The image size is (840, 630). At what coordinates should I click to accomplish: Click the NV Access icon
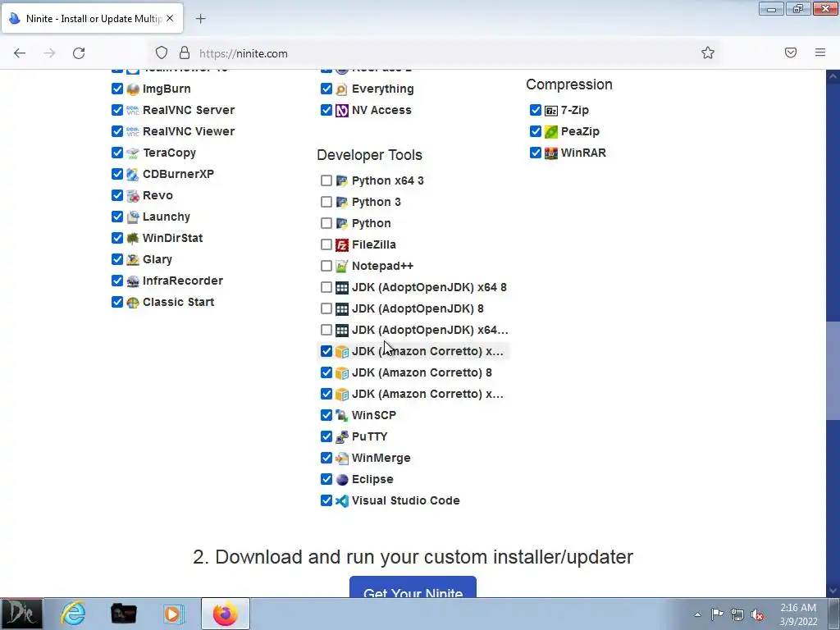[342, 111]
